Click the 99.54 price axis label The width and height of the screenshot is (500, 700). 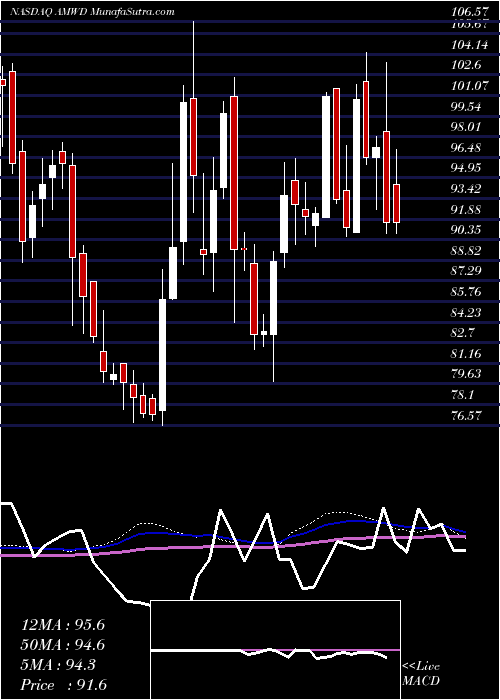tap(467, 106)
